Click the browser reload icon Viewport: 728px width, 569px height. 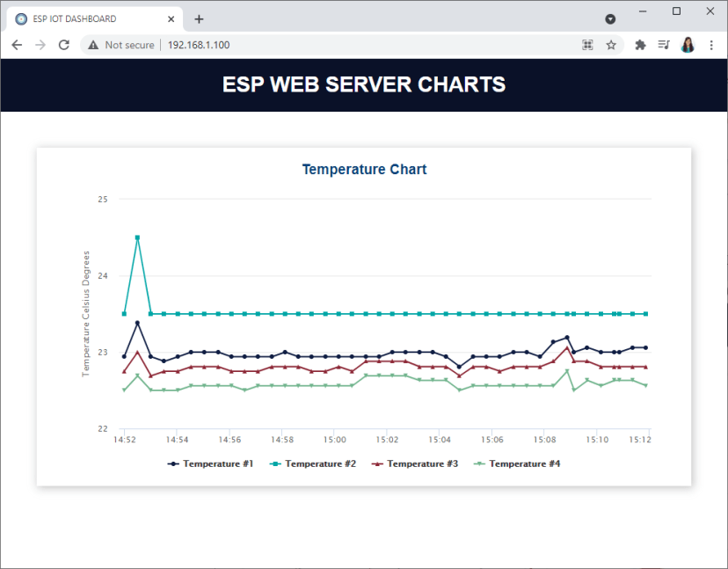62,44
